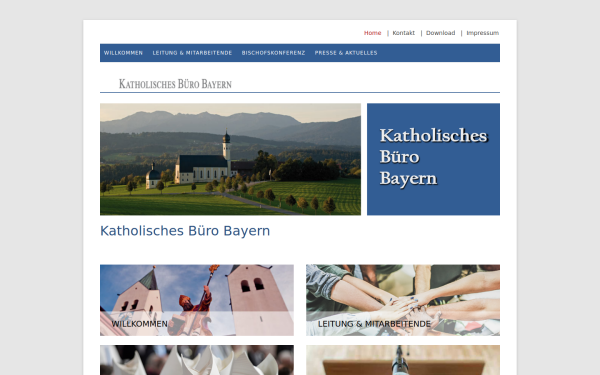Select the Presse & Aktuelles menu item
The height and width of the screenshot is (375, 600).
[x=346, y=53]
